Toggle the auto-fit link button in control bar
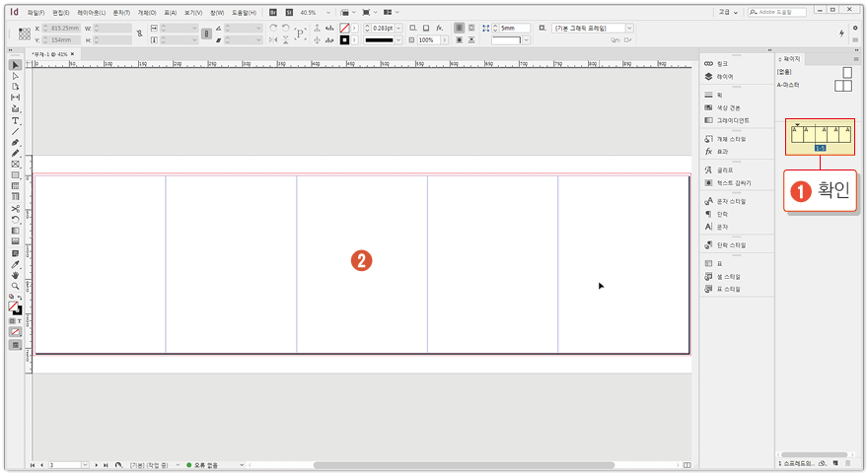Screen dimensions: 868x474 pos(206,34)
